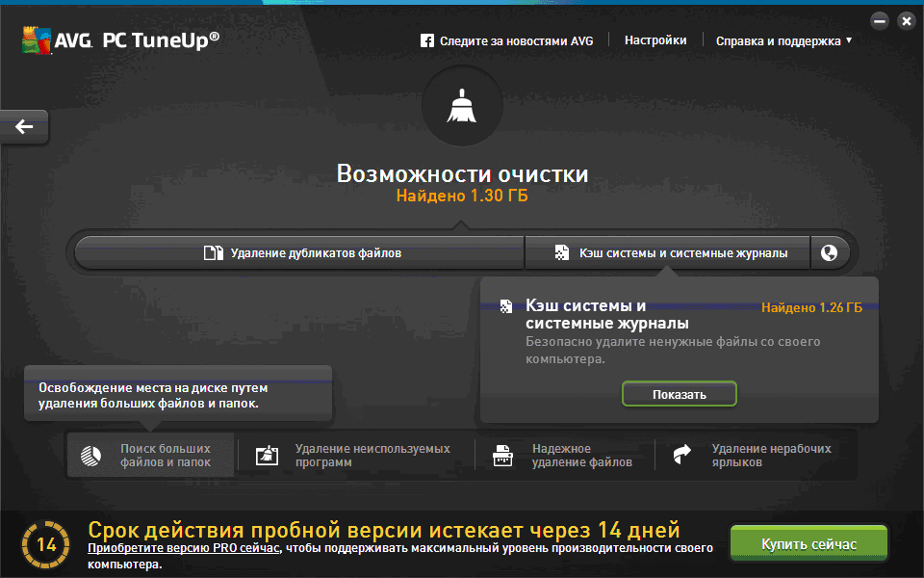Open Поиск больших файлов и папок
The height and width of the screenshot is (578, 924).
pos(151,456)
